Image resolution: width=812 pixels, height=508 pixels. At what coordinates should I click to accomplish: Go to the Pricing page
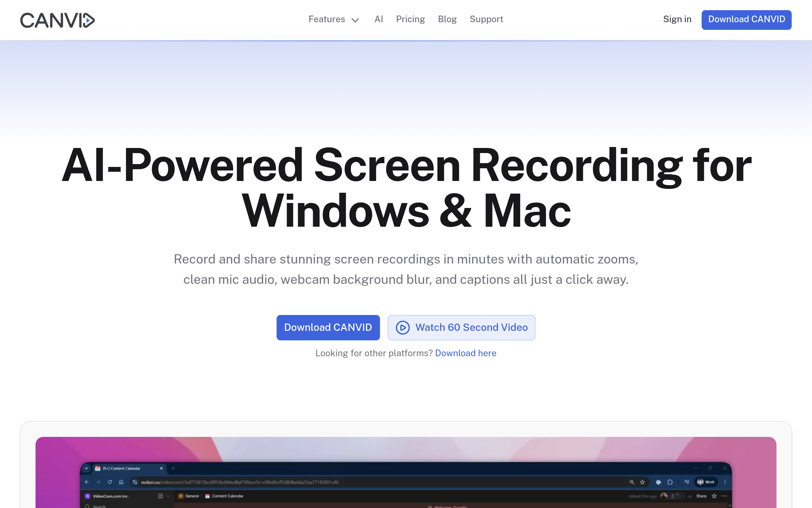[x=410, y=19]
